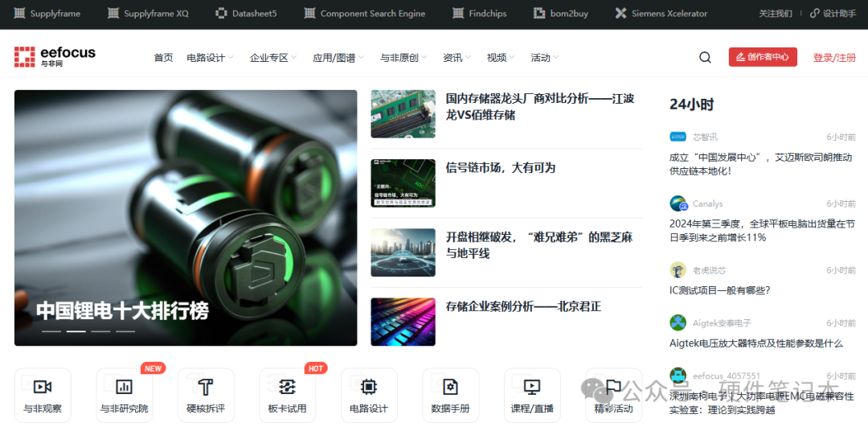
Task: Open the 与非研究院 chart icon
Action: coord(124,387)
